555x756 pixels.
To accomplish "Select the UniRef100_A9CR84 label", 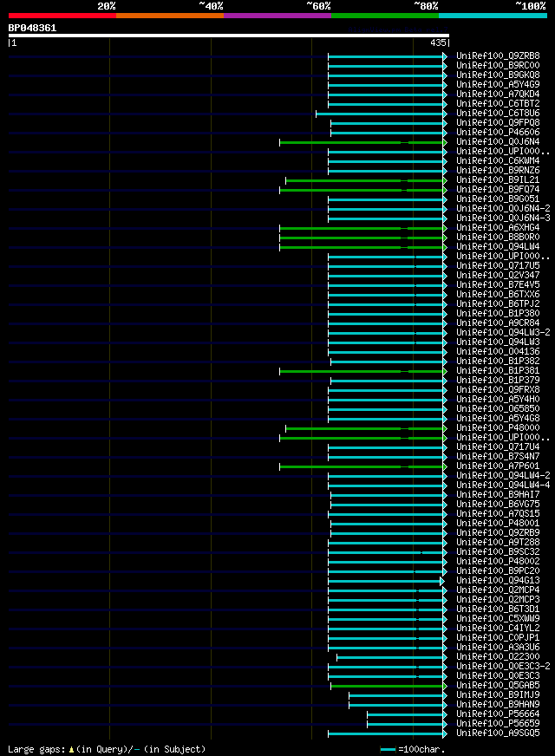I will pos(498,323).
